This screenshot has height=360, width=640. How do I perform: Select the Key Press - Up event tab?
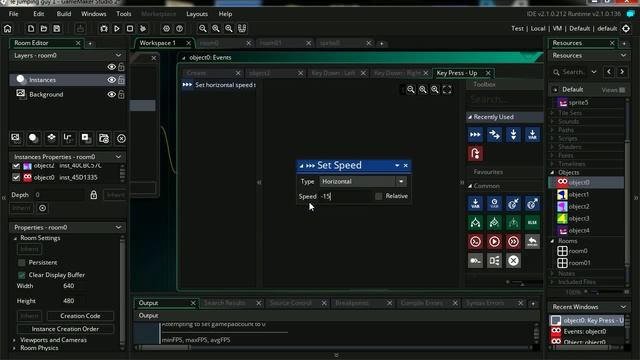pos(457,73)
